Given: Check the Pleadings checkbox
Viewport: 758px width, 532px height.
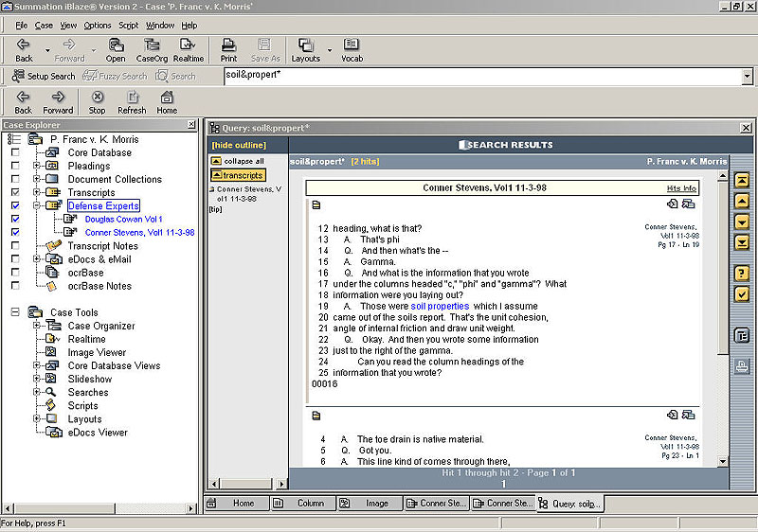Looking at the screenshot, I should (15, 166).
